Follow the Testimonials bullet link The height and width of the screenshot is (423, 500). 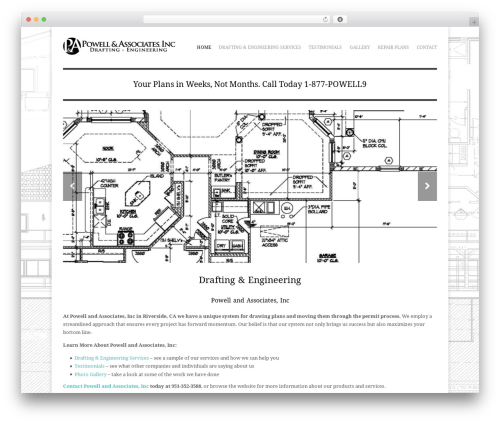(89, 366)
